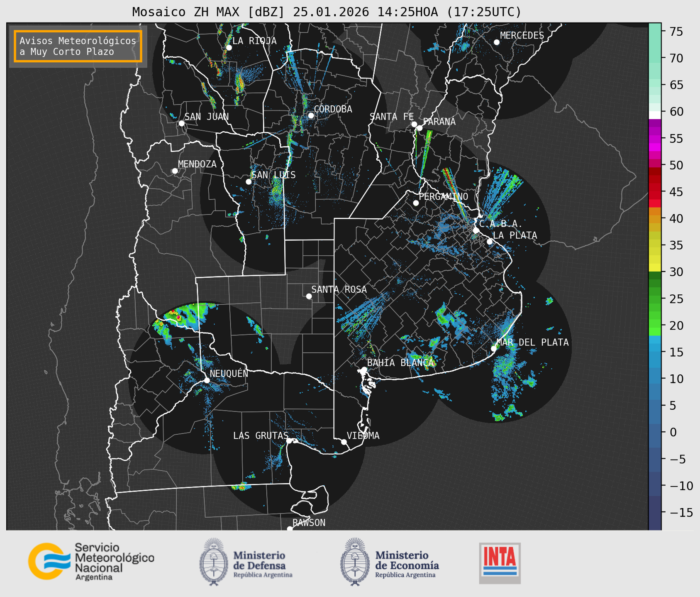Image resolution: width=700 pixels, height=597 pixels.
Task: Click the 75 value on the colorbar scale
Action: pos(676,32)
